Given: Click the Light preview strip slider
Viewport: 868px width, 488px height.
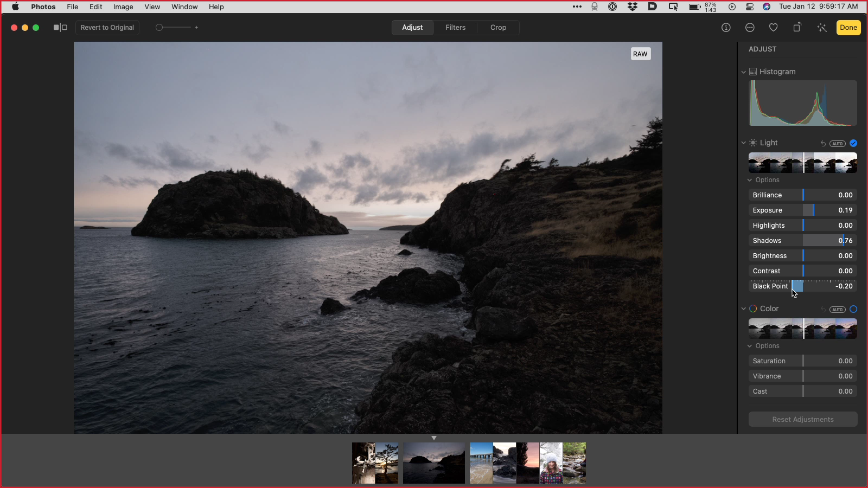Looking at the screenshot, I should tap(803, 163).
